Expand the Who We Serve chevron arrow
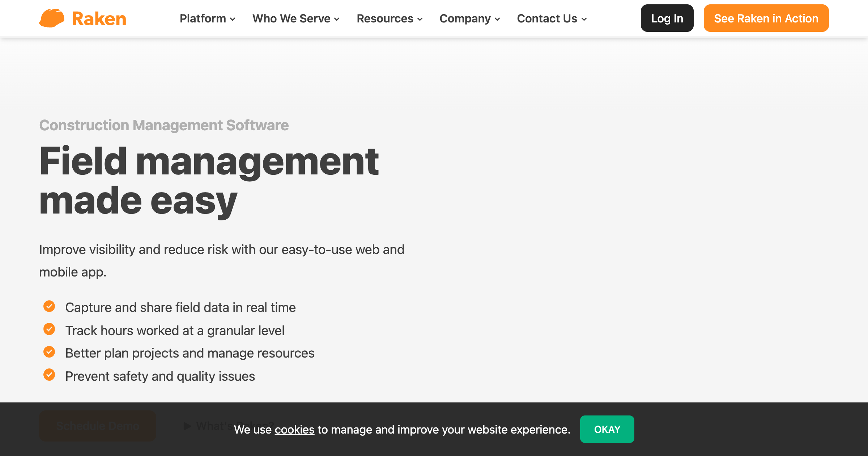 tap(337, 19)
